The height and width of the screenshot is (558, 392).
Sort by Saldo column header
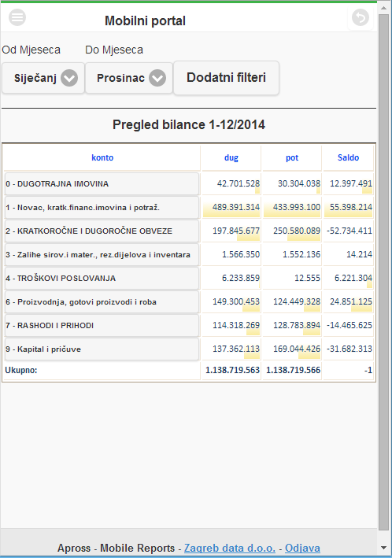[x=348, y=157]
